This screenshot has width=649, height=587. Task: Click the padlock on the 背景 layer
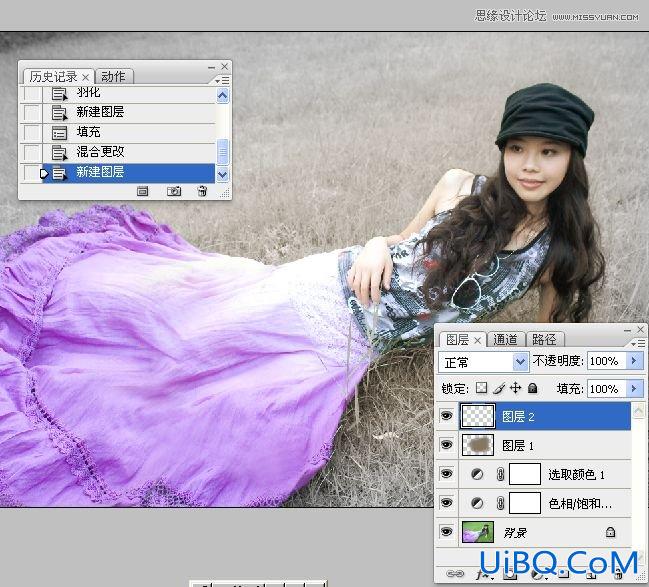(611, 532)
